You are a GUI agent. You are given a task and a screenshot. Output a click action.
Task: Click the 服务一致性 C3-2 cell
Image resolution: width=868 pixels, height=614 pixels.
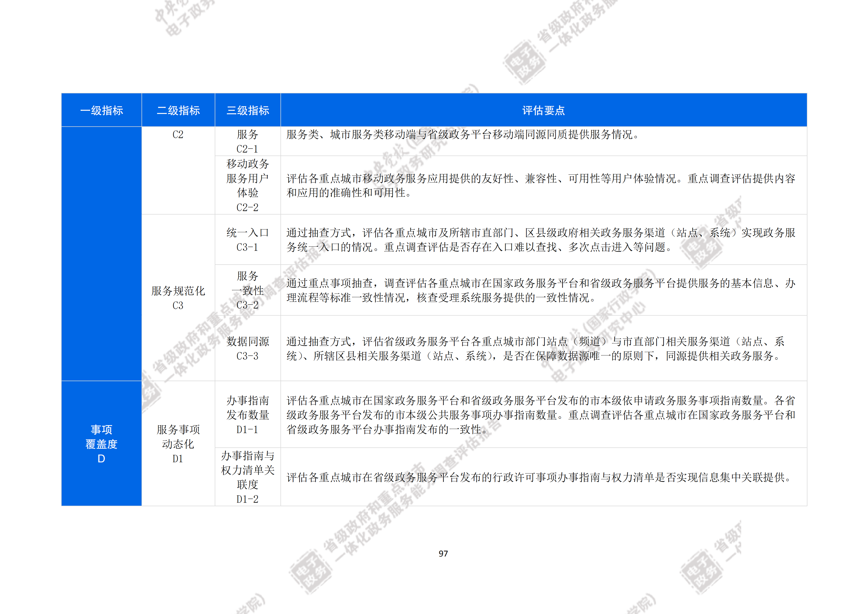pos(248,290)
